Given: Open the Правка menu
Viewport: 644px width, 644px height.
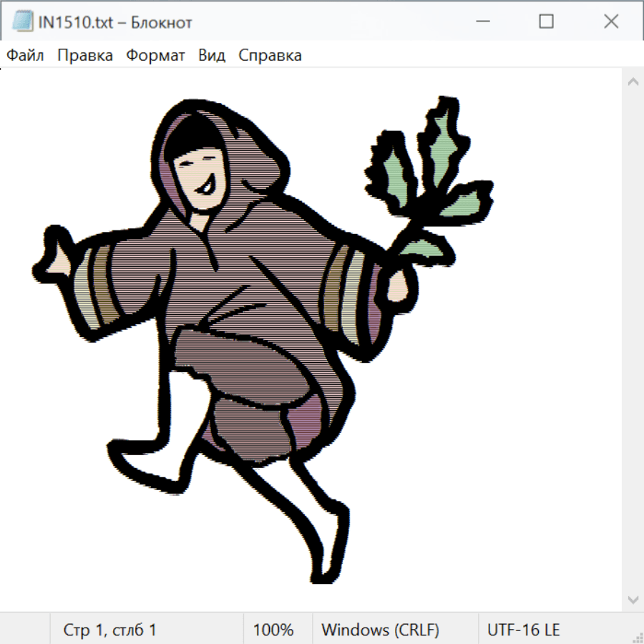Looking at the screenshot, I should coord(85,56).
